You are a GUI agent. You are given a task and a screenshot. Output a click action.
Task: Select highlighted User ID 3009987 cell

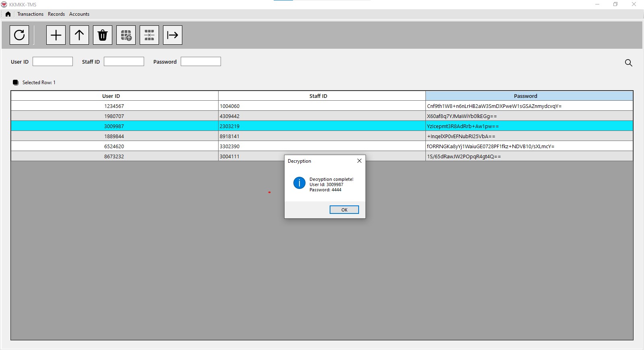(115, 126)
